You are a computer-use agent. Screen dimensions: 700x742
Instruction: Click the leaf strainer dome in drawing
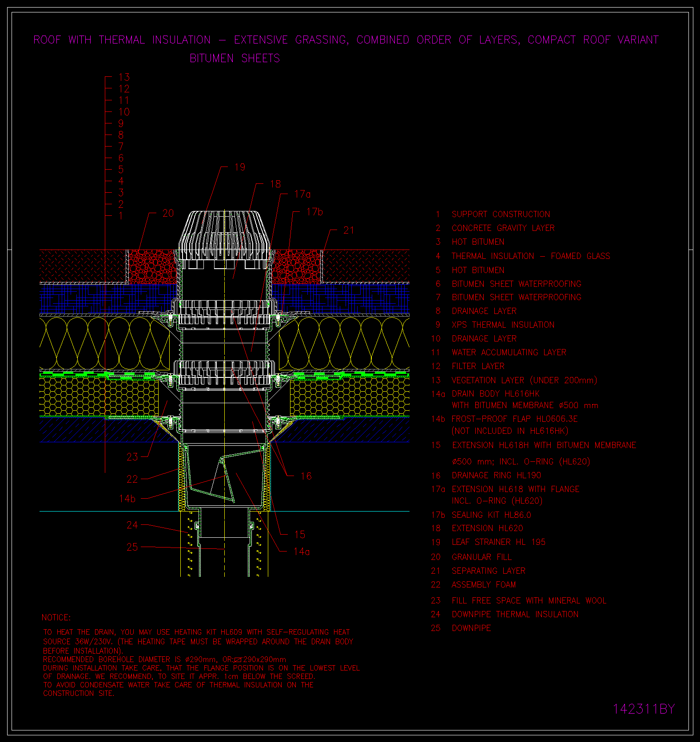(225, 235)
